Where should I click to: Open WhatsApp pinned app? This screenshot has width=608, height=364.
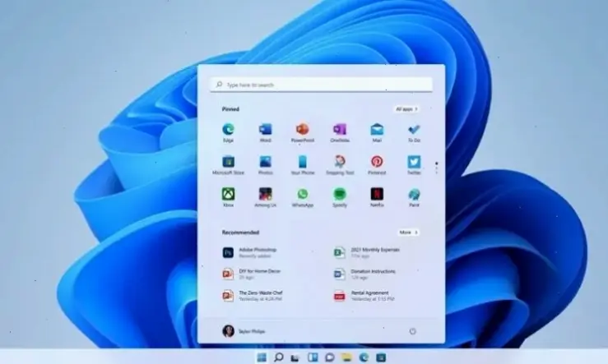click(303, 197)
